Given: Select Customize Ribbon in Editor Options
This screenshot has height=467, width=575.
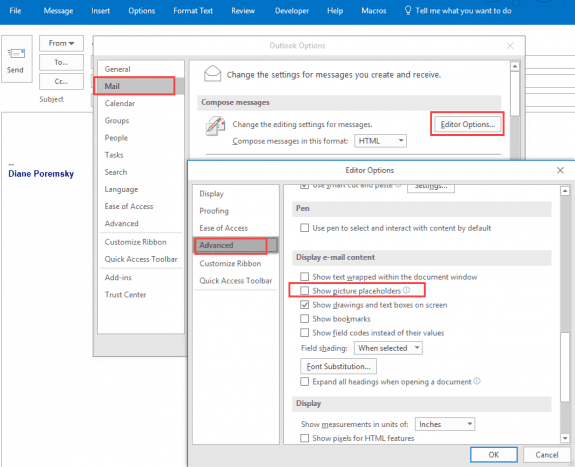Looking at the screenshot, I should tap(236, 263).
